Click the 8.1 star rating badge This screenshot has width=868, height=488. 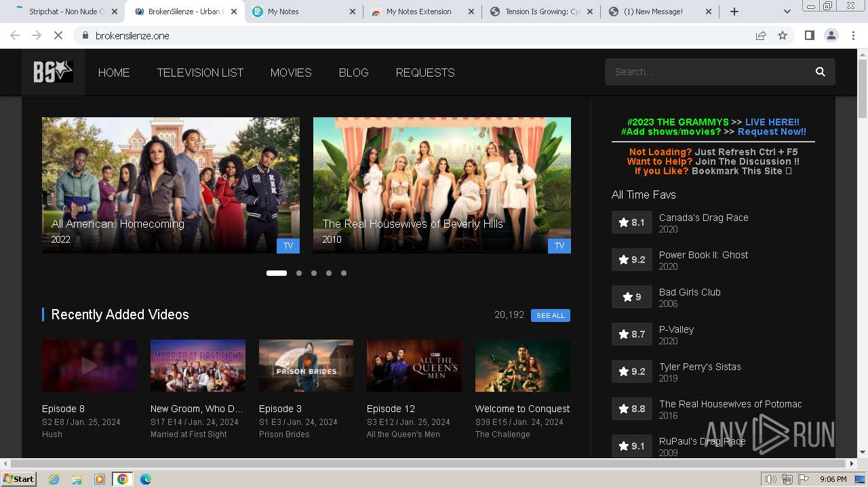631,222
